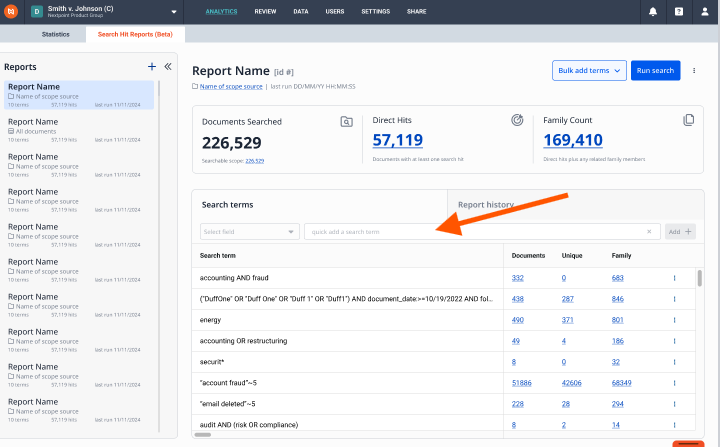Sort by the Search term column header

tap(218, 255)
